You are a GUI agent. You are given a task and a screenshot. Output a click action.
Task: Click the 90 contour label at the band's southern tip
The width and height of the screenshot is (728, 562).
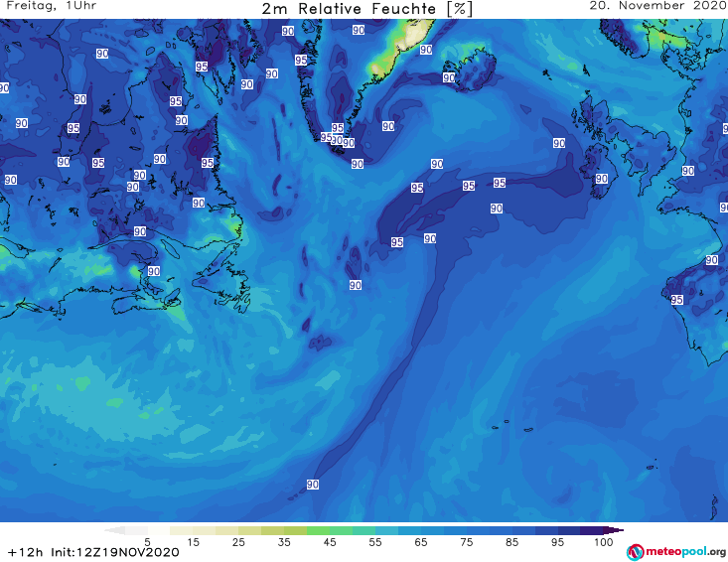(313, 485)
